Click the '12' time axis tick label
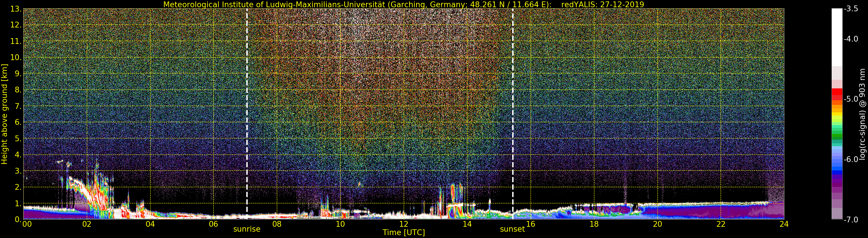 (x=404, y=224)
